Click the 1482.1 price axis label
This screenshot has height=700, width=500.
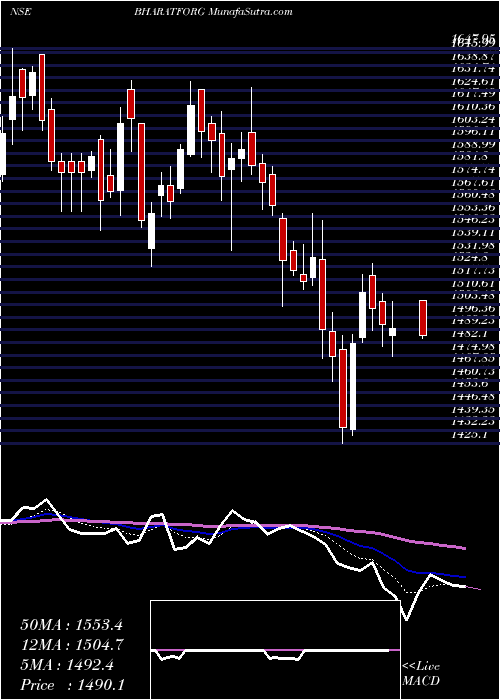[470, 334]
